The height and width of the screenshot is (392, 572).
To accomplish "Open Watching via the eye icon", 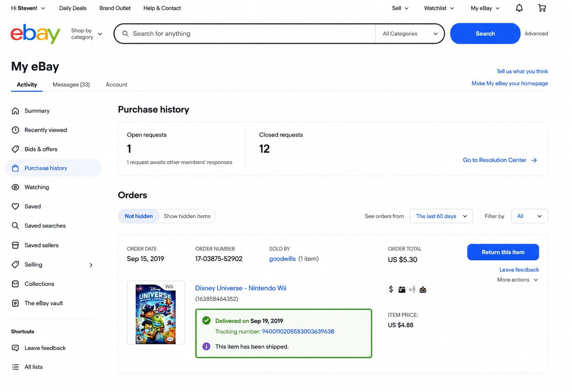I will click(x=15, y=187).
